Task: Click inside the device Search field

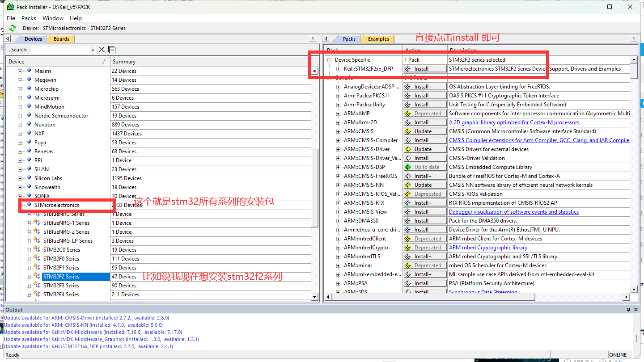Action: pyautogui.click(x=60, y=50)
